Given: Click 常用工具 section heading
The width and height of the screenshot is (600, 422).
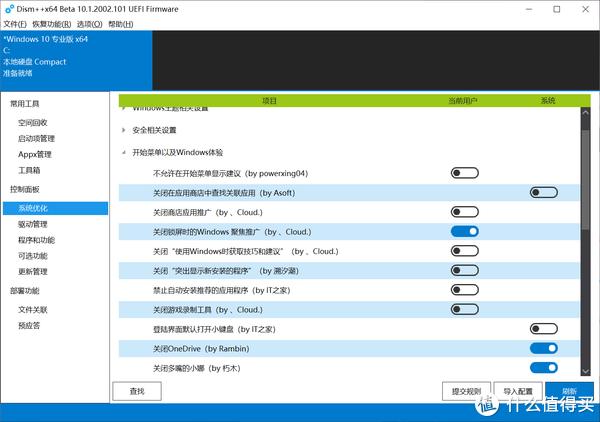Looking at the screenshot, I should tap(24, 104).
